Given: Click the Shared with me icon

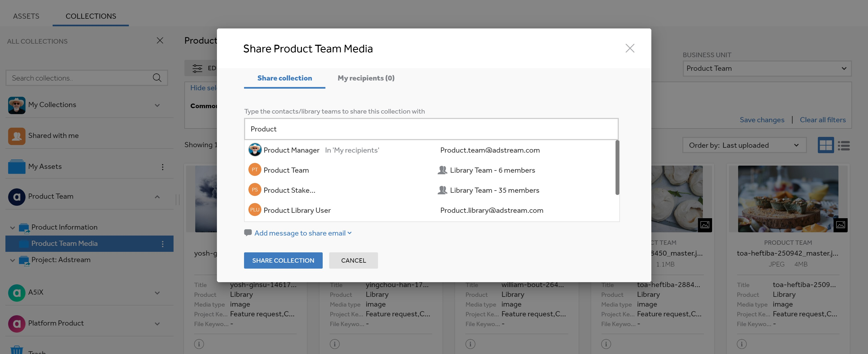Looking at the screenshot, I should point(17,136).
